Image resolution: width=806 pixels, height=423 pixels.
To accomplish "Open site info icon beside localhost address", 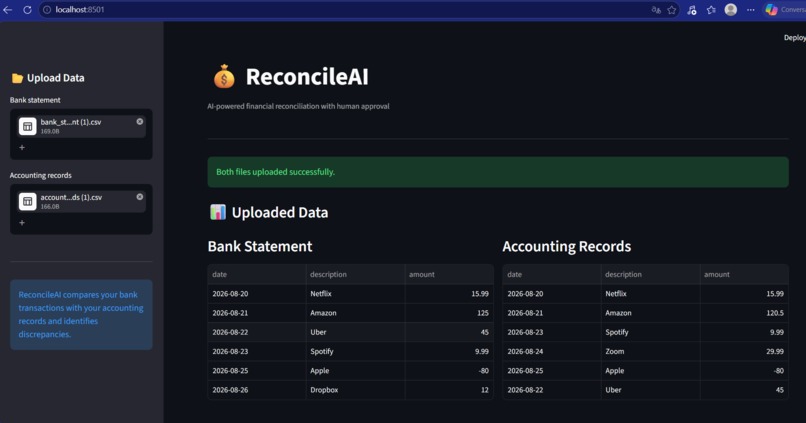I will pyautogui.click(x=47, y=10).
